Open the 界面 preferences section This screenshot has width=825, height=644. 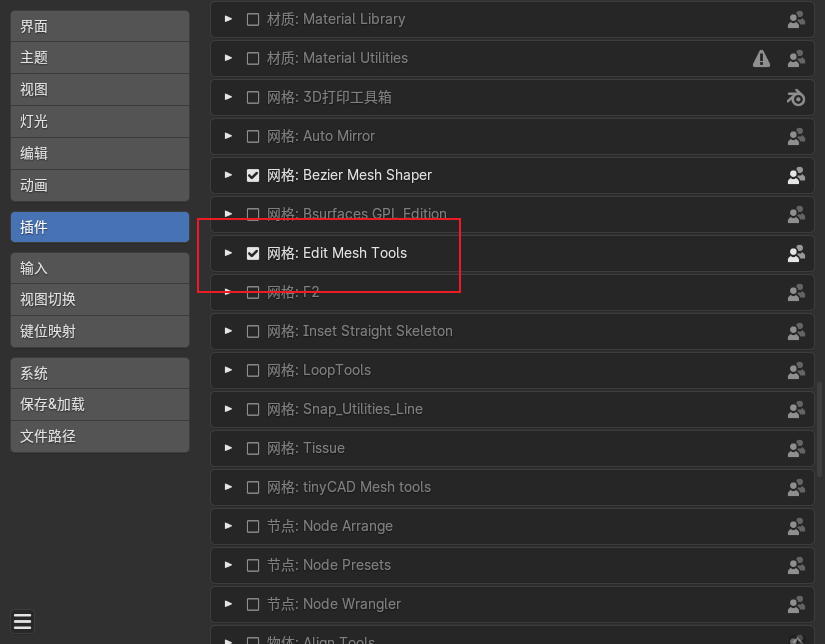tap(100, 26)
